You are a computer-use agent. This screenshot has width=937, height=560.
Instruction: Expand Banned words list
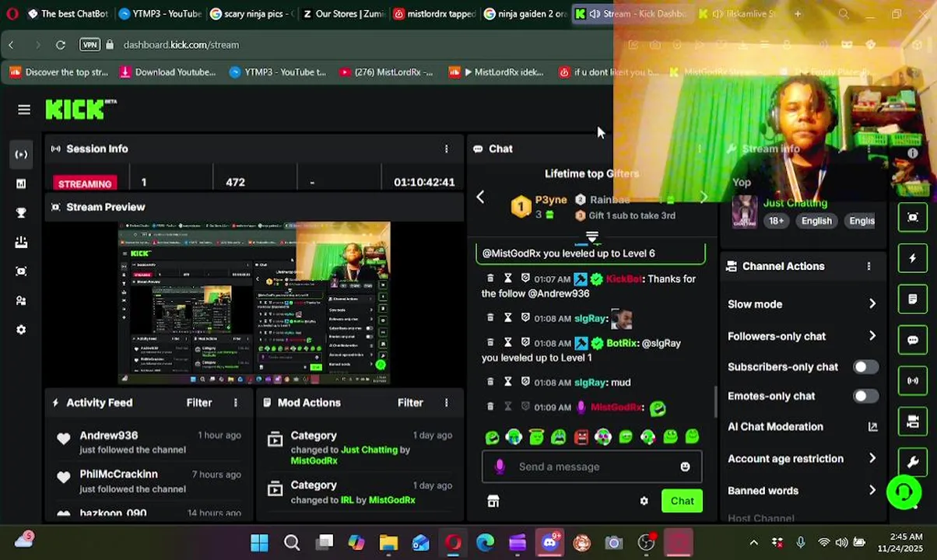tap(872, 491)
